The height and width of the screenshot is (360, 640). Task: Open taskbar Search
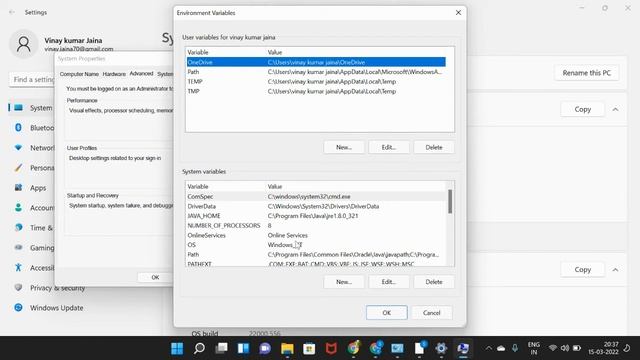(x=199, y=348)
